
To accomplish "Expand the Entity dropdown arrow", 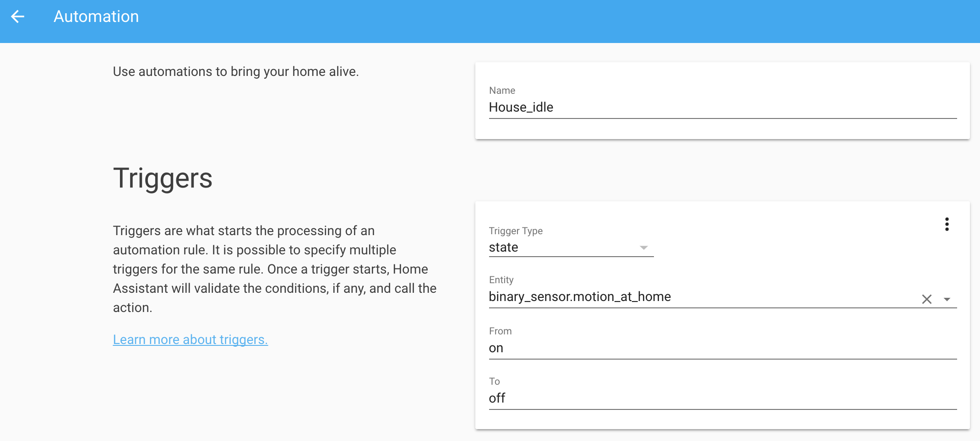I will coord(947,299).
